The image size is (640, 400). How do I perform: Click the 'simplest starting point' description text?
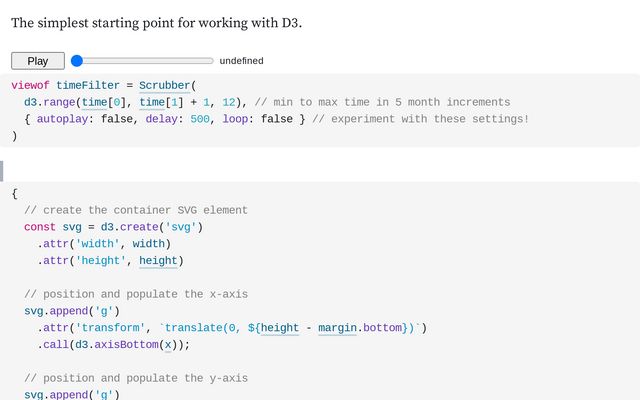tap(156, 23)
